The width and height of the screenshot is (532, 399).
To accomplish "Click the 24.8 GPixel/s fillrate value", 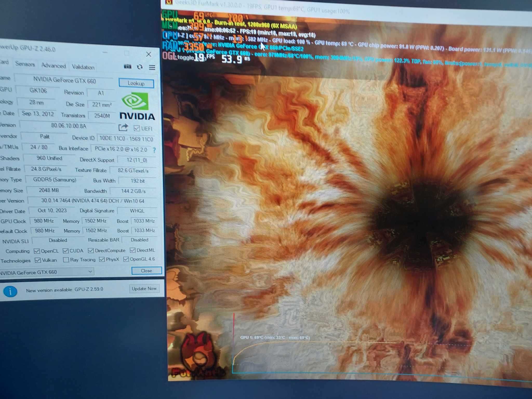I will (46, 169).
